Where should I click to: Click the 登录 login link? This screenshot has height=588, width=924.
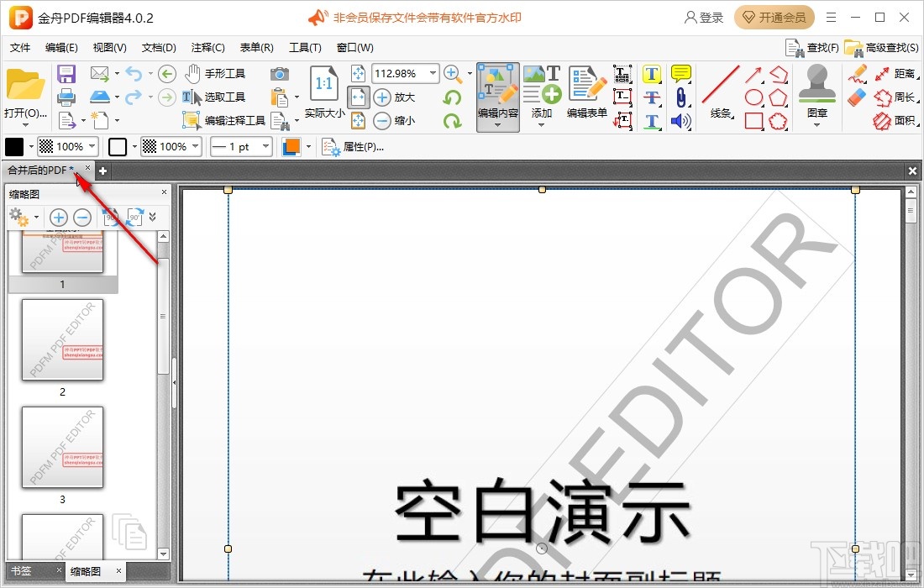click(x=704, y=17)
